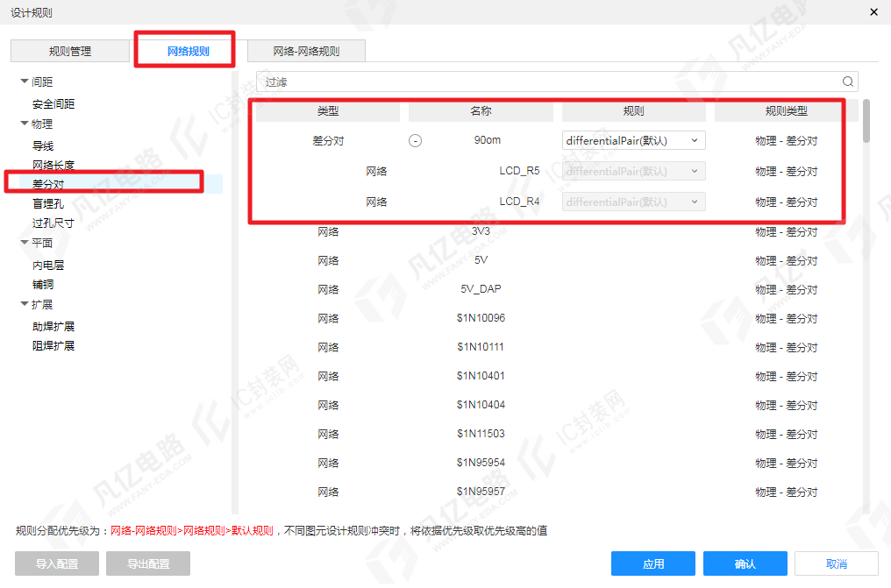Select the $1N11503 network row

point(557,434)
